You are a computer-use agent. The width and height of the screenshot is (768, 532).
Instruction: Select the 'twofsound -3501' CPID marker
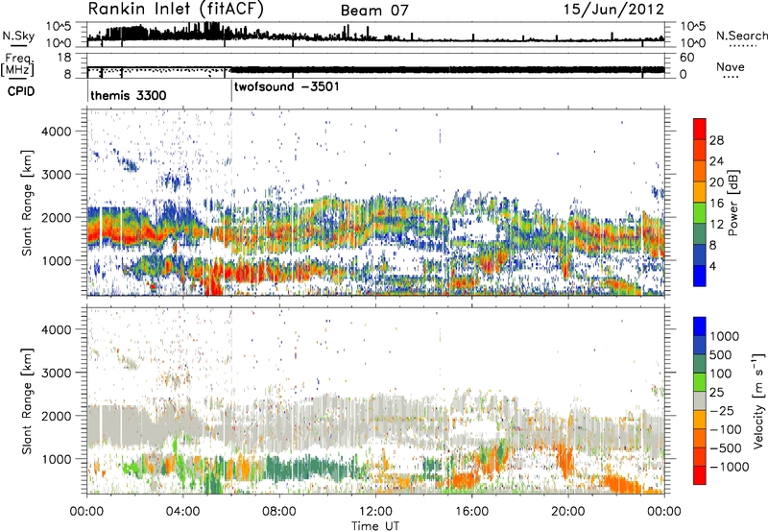pos(286,87)
